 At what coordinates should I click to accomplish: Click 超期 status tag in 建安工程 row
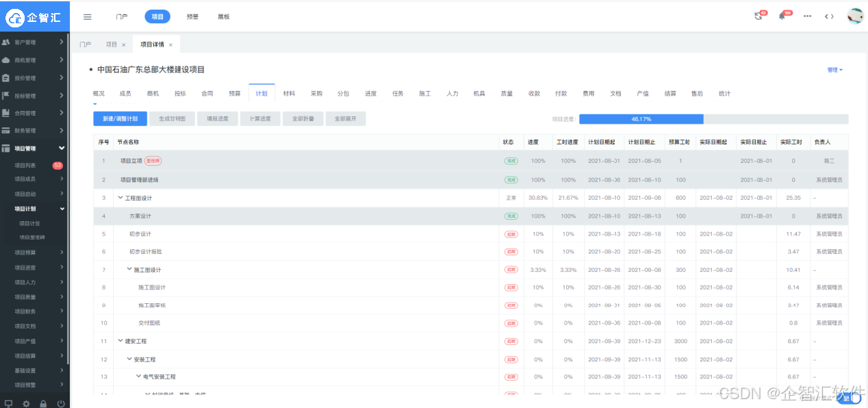coord(511,341)
